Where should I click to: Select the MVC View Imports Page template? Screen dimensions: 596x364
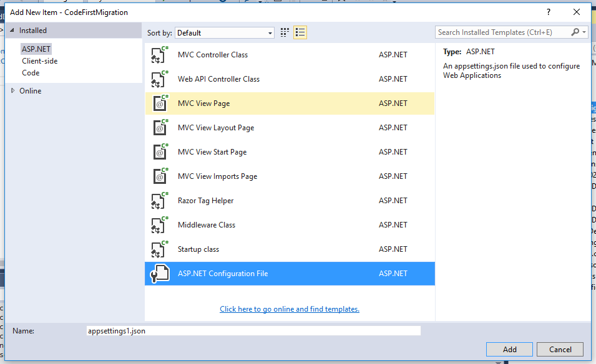[290, 176]
